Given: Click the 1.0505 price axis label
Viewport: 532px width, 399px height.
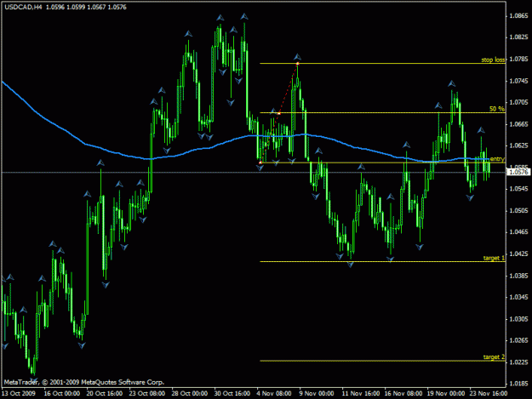Looking at the screenshot, I should pyautogui.click(x=518, y=210).
